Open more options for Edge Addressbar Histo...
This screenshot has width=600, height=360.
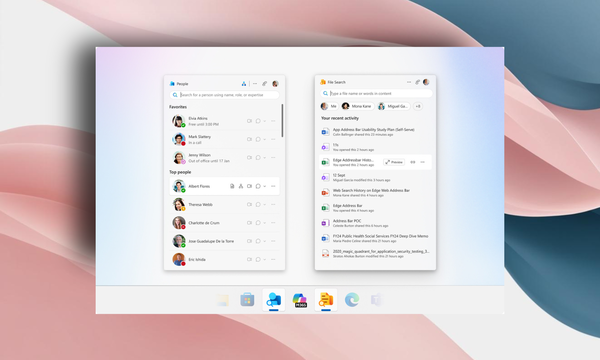[x=423, y=162]
